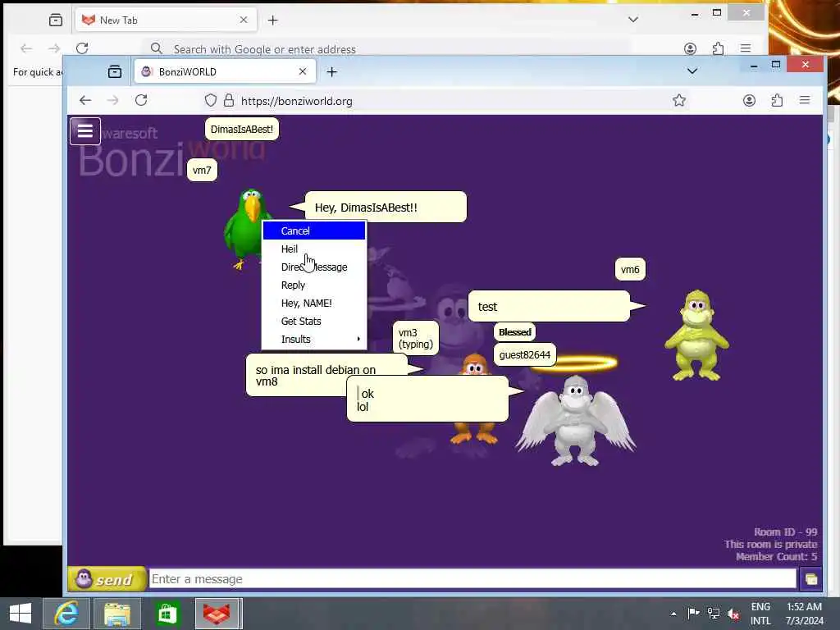
Task: Click the Bonzi send button
Action: click(x=107, y=579)
